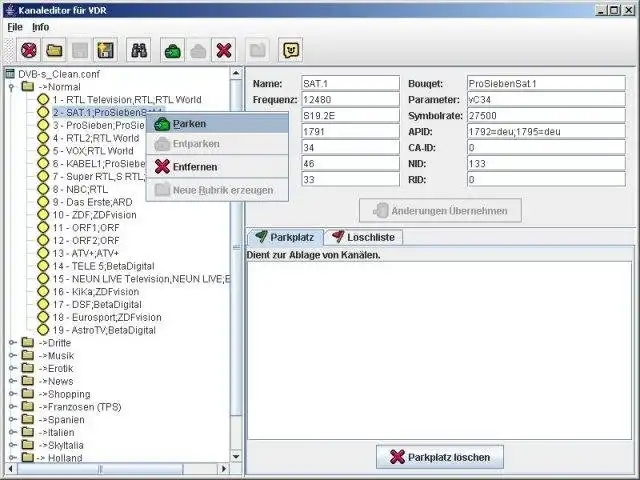Open a file with the folder toolbar icon
The width and height of the screenshot is (640, 480).
pyautogui.click(x=54, y=50)
